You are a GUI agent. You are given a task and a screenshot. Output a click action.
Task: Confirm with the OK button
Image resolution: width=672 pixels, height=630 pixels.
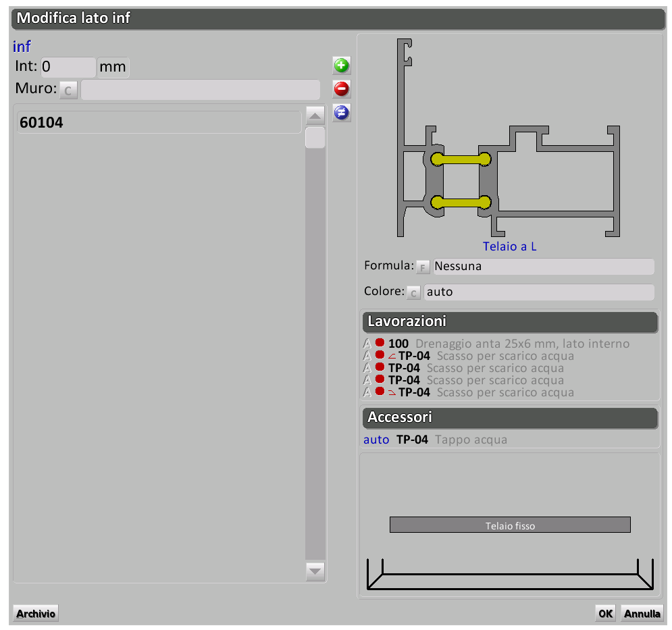[606, 614]
